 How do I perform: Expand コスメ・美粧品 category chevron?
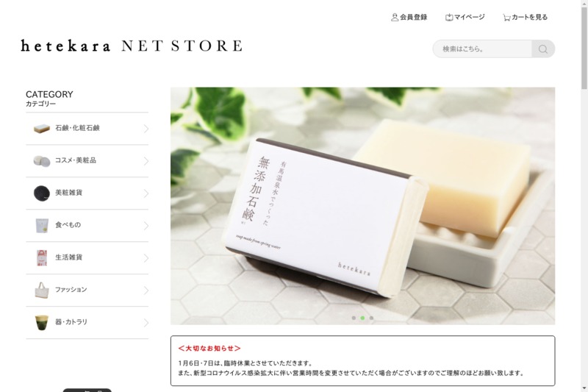[x=146, y=161]
